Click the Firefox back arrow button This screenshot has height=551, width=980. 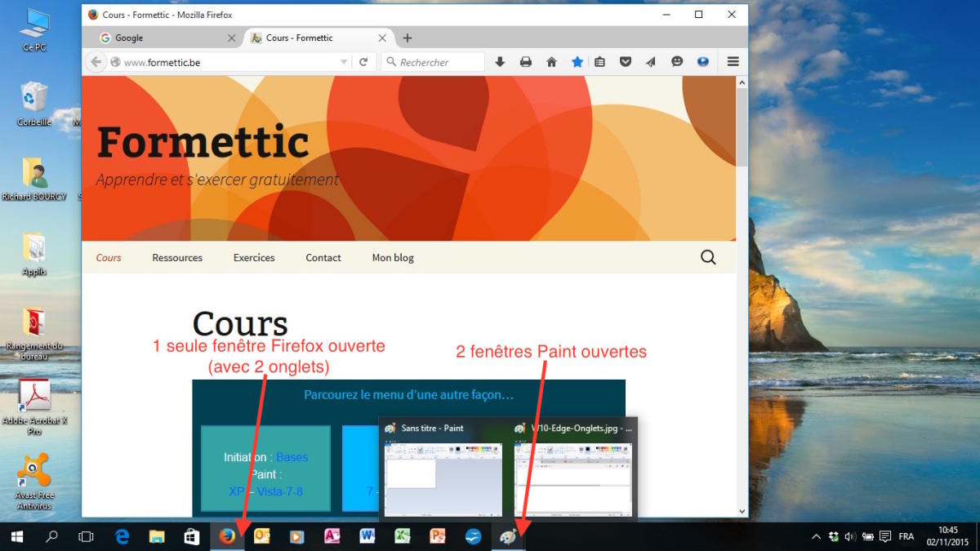point(96,62)
